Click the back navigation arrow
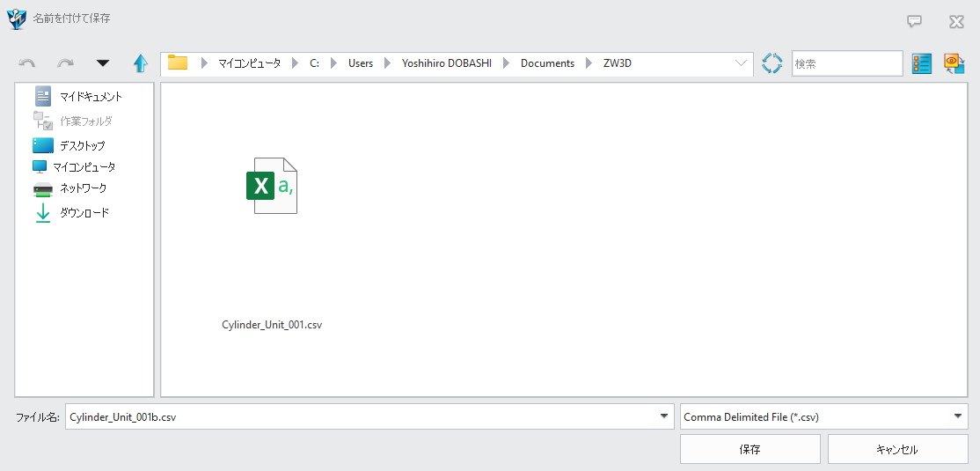Screen dimensions: 980x471 27,63
